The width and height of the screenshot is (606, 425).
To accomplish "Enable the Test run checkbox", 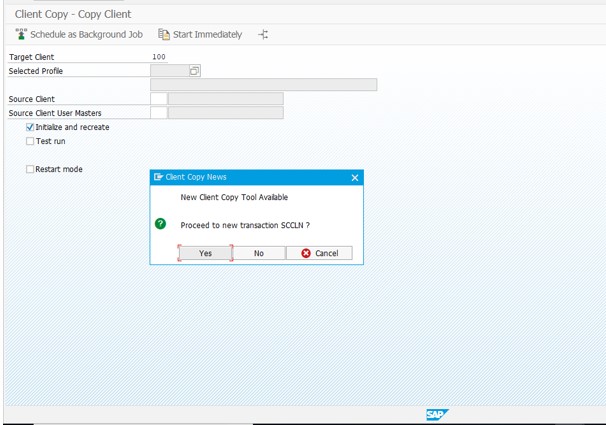I will click(x=30, y=141).
